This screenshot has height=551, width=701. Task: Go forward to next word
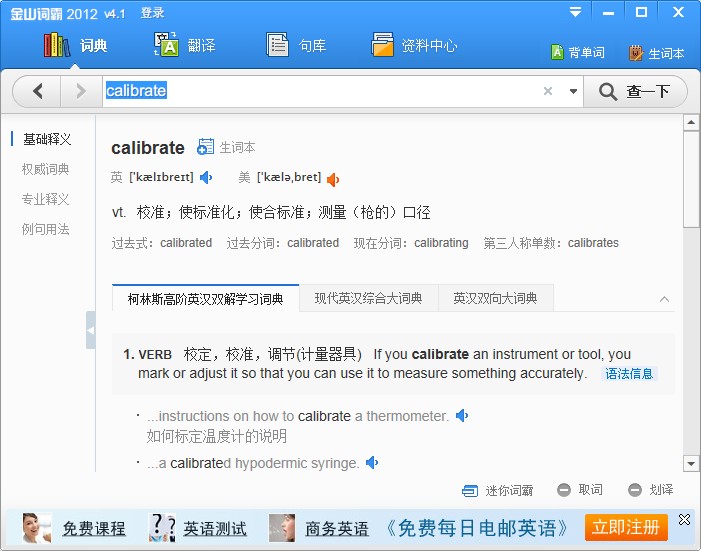tap(81, 91)
